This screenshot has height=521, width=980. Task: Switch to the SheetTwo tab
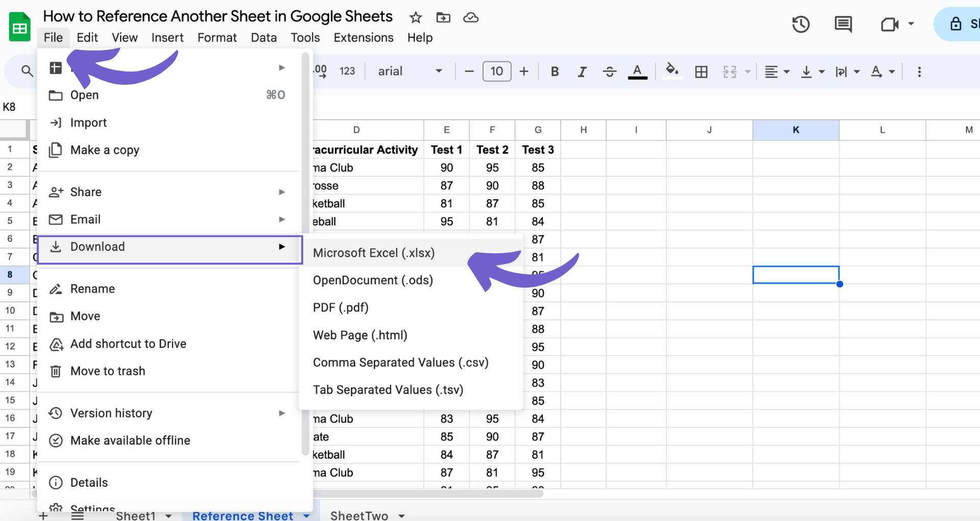click(x=359, y=515)
